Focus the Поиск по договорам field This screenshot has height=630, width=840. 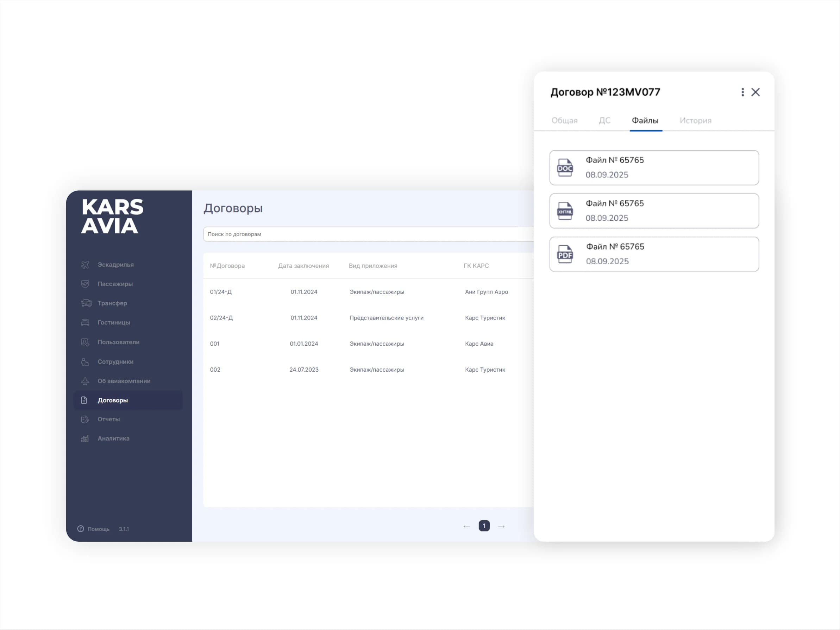368,234
